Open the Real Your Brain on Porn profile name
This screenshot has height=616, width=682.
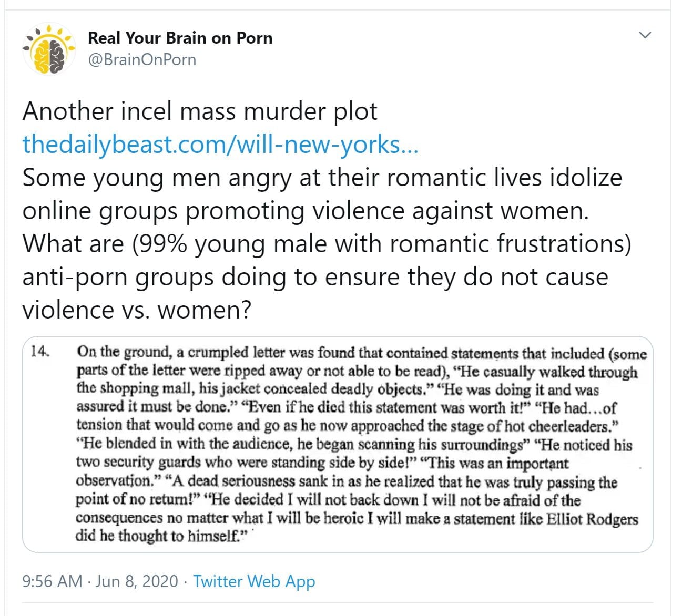[x=180, y=38]
